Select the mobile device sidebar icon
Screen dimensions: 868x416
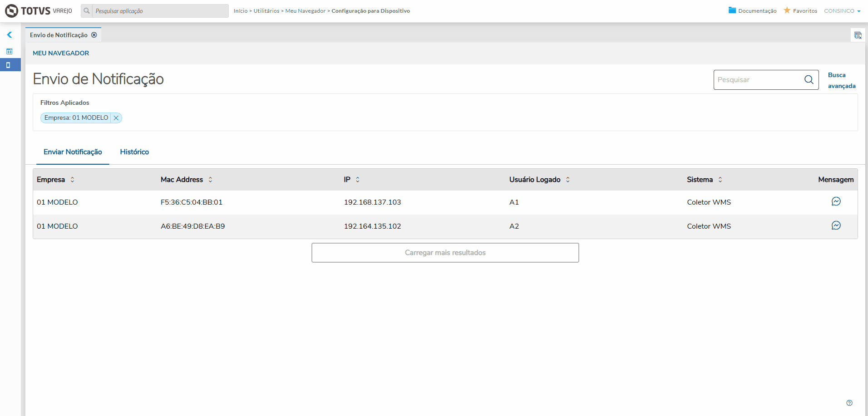(x=8, y=65)
